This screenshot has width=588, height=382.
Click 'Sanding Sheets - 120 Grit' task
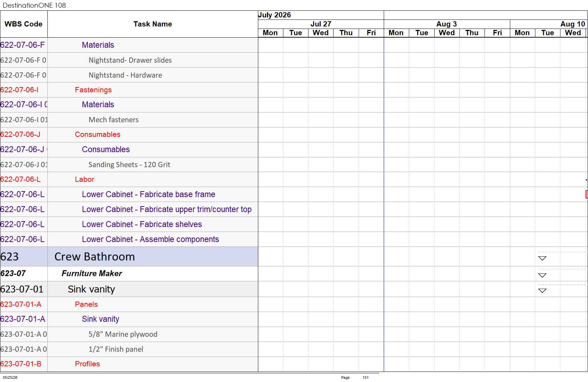point(129,165)
